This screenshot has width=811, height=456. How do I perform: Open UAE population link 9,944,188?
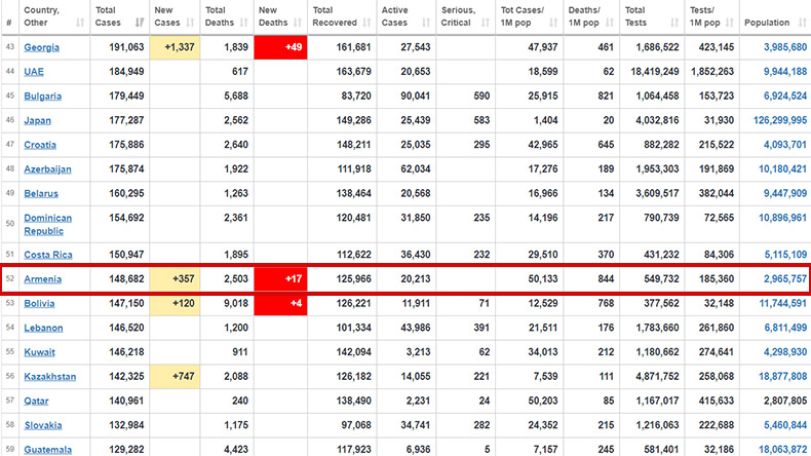tap(785, 71)
